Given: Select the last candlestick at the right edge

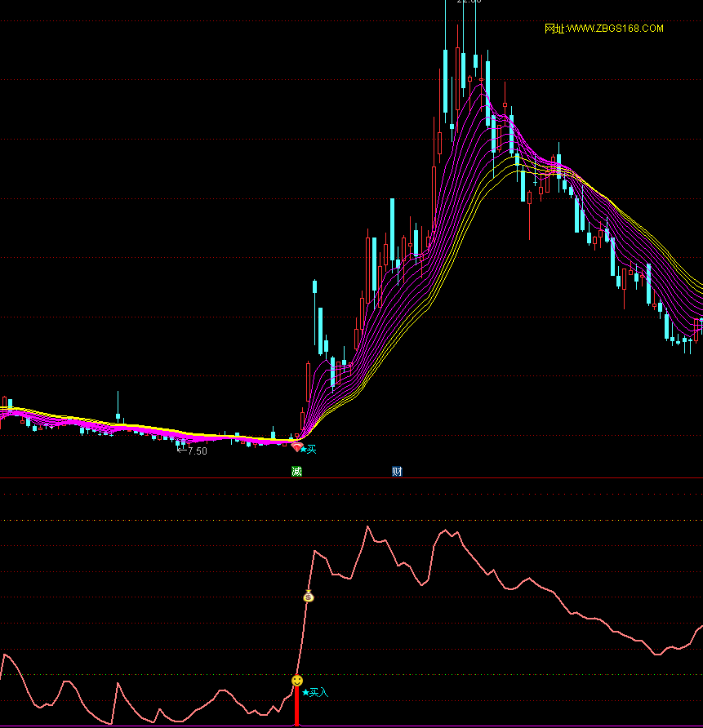Looking at the screenshot, I should 697,326.
